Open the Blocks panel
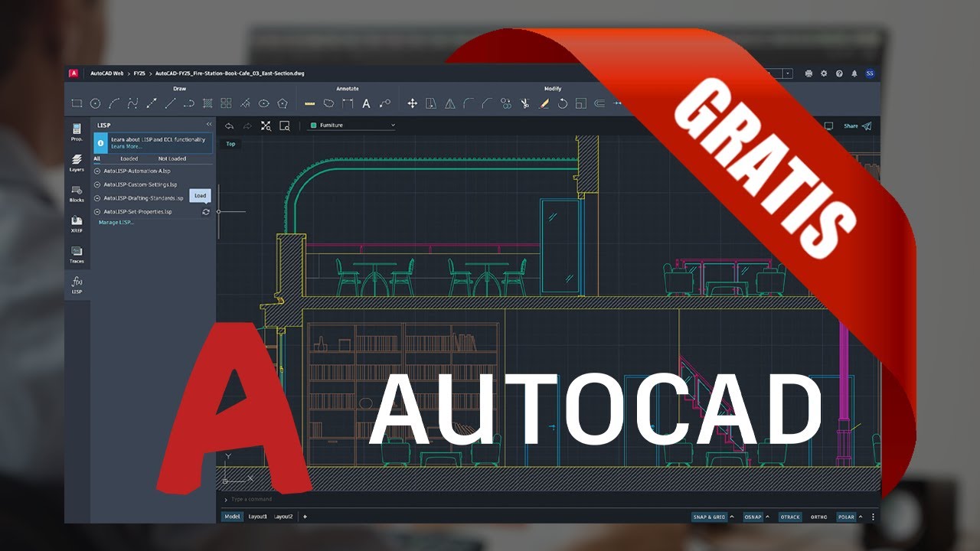Screen dimensions: 980x551 click(x=77, y=193)
